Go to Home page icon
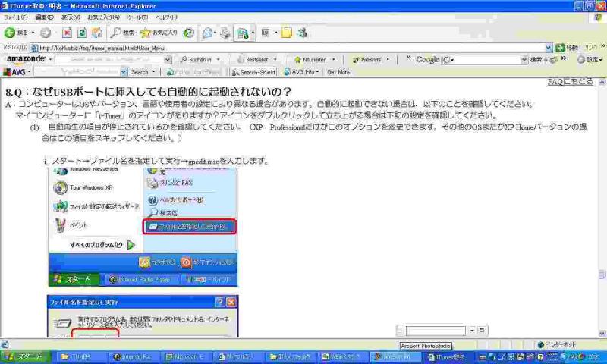Viewport: 607px width, 364px height. [97, 33]
